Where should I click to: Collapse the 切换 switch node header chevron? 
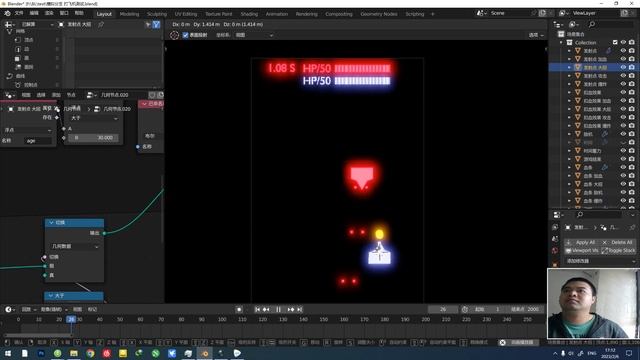click(x=51, y=222)
